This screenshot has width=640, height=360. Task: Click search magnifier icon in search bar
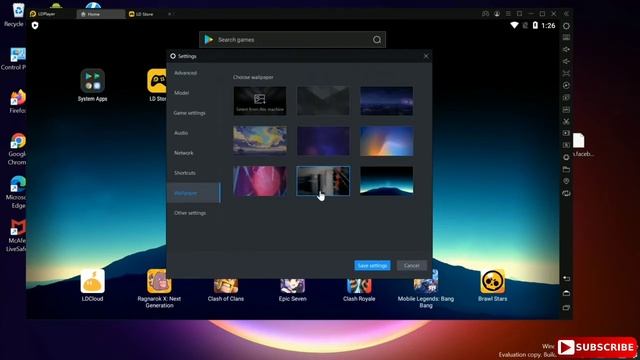coord(377,40)
